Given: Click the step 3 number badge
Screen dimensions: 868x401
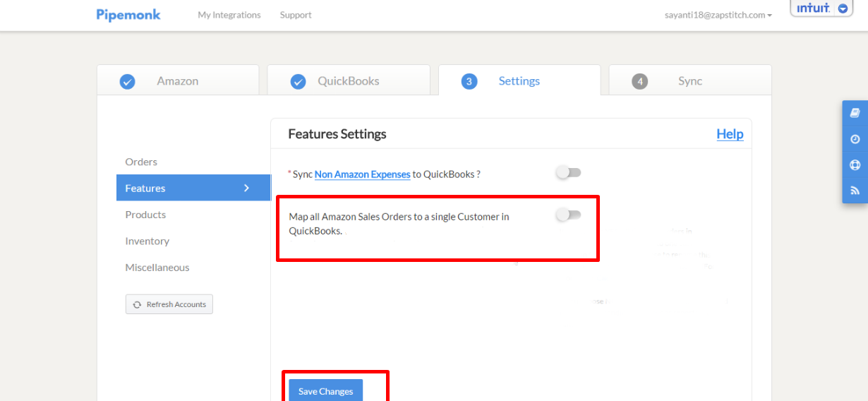Looking at the screenshot, I should click(x=469, y=82).
